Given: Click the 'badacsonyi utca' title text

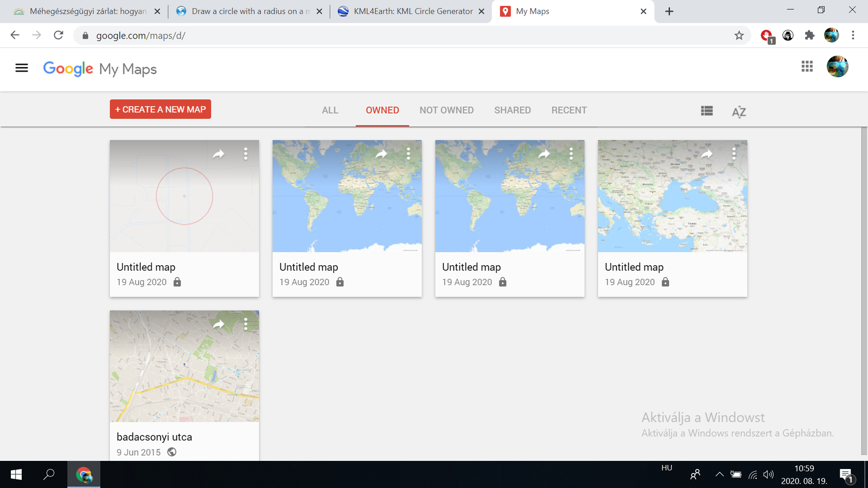Looking at the screenshot, I should 154,437.
